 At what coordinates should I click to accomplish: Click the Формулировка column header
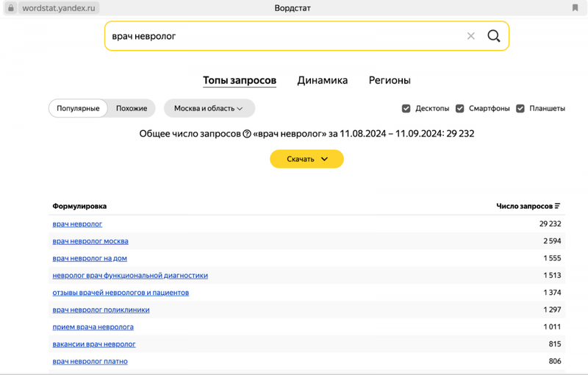click(79, 206)
